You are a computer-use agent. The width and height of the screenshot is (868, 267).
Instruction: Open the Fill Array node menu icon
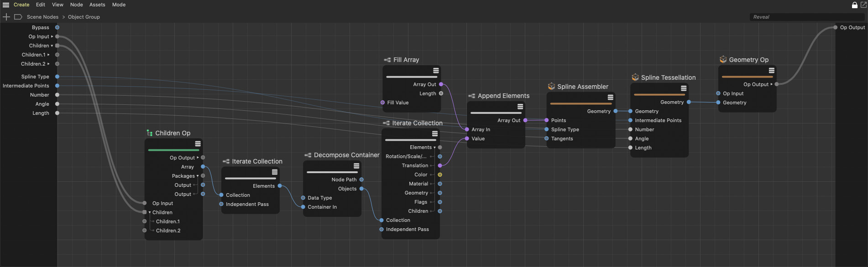click(436, 71)
